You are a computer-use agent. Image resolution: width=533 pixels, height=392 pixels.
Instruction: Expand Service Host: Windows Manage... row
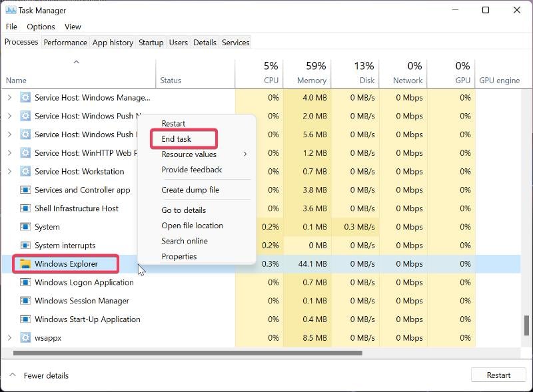(9, 97)
